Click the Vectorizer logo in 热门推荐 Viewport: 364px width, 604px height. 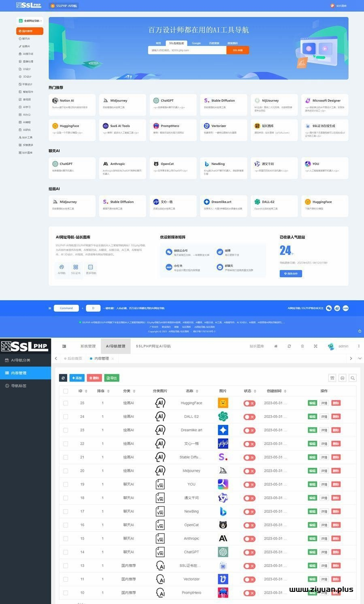click(206, 126)
